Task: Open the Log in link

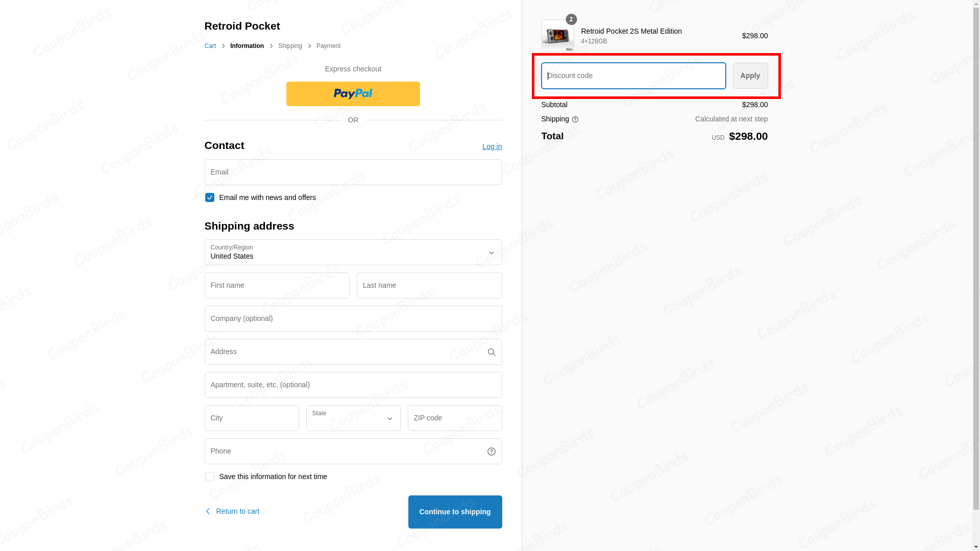Action: [x=492, y=146]
